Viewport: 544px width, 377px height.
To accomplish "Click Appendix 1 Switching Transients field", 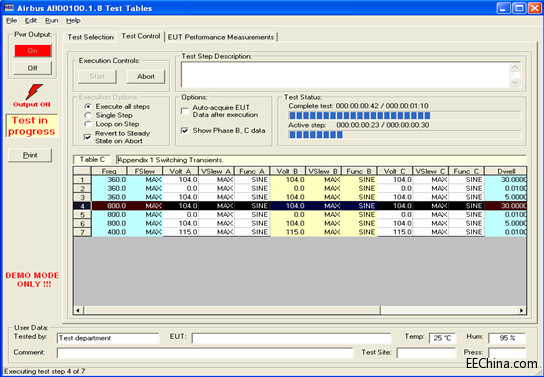I will pyautogui.click(x=321, y=160).
